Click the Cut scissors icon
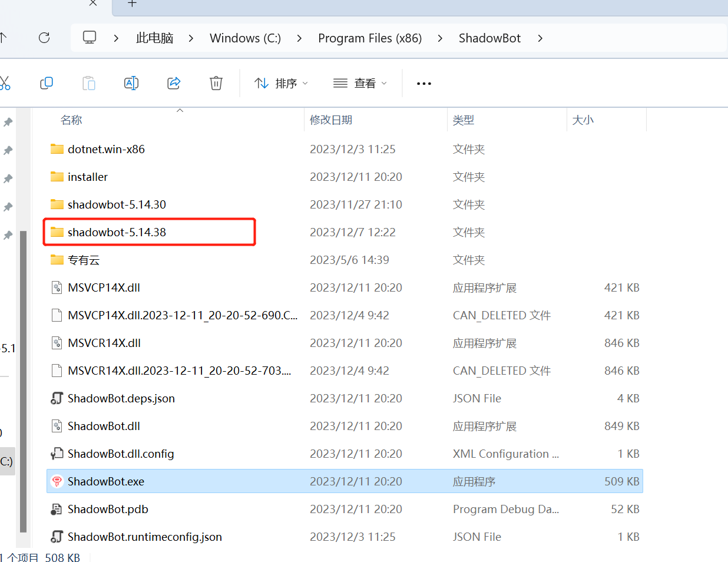The height and width of the screenshot is (562, 728). [5, 83]
